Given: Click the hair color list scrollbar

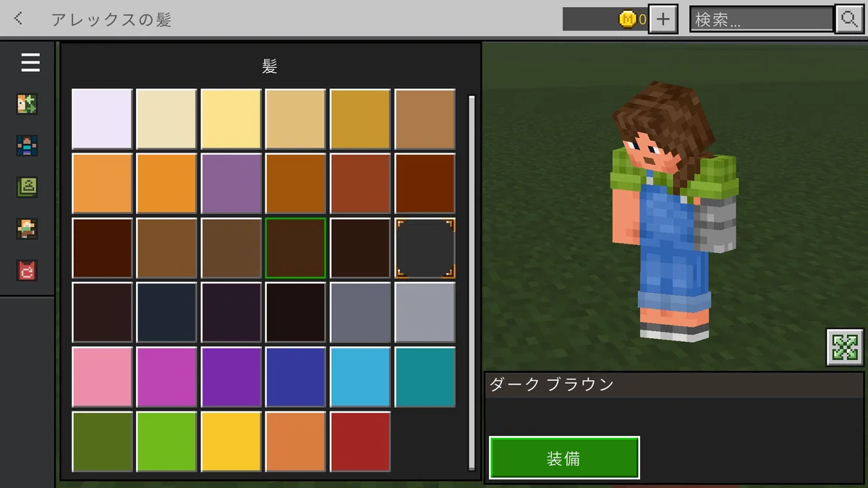Looking at the screenshot, I should (472, 282).
